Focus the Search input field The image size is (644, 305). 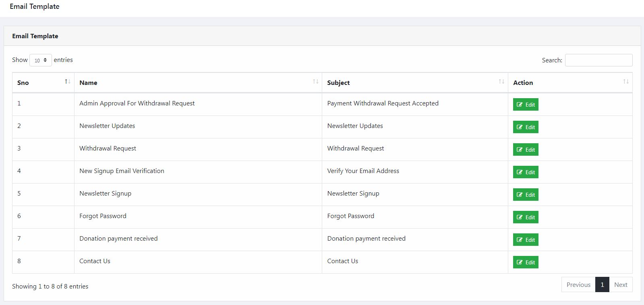598,60
